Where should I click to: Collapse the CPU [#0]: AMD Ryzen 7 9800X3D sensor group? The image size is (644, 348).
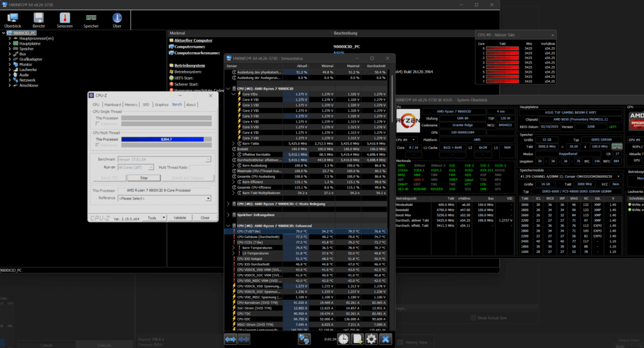pos(228,89)
